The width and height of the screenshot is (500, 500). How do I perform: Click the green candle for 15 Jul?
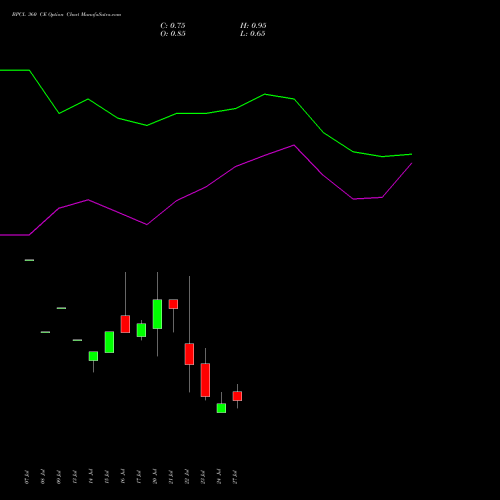(x=109, y=342)
